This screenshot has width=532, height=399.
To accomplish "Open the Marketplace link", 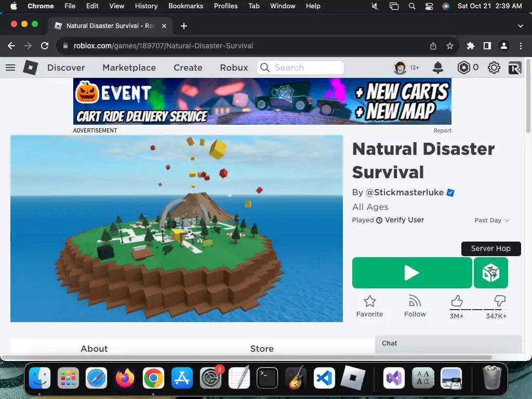I will point(129,68).
